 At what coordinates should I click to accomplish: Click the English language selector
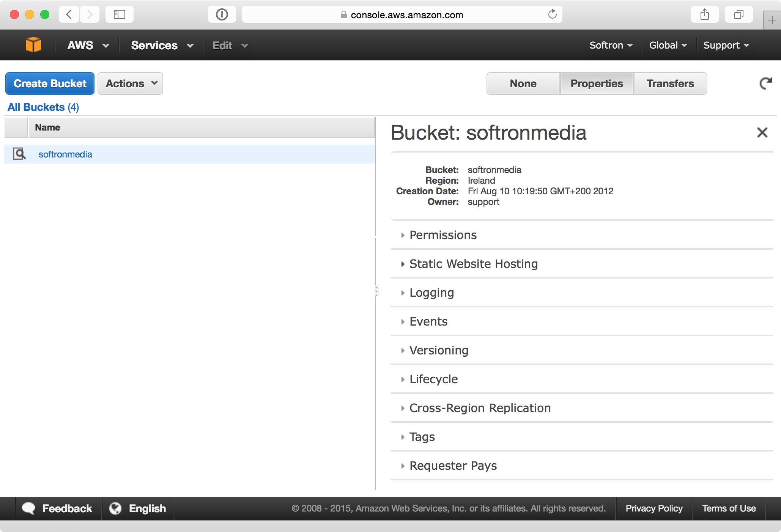(138, 508)
